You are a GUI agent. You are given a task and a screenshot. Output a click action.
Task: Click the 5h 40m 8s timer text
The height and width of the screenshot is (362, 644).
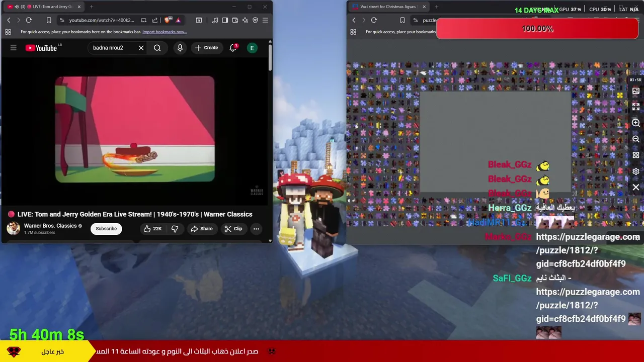(47, 334)
